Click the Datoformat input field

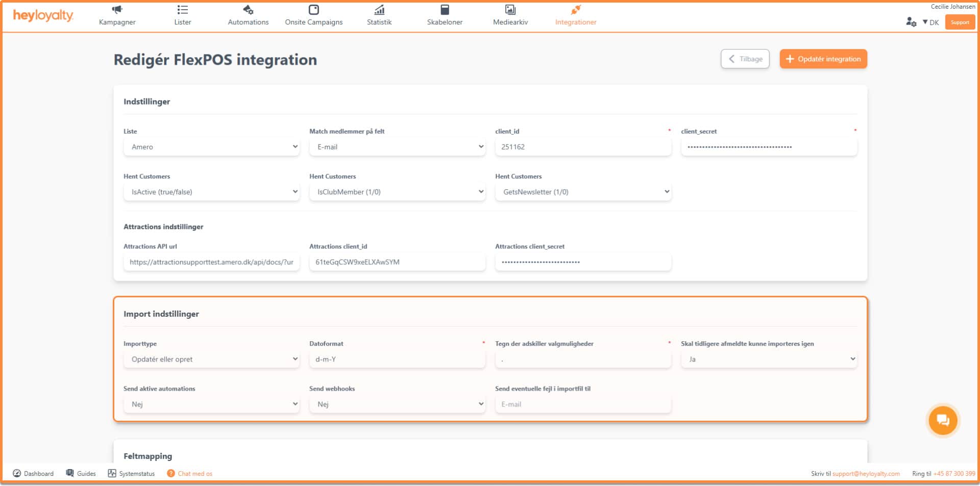[x=397, y=359]
